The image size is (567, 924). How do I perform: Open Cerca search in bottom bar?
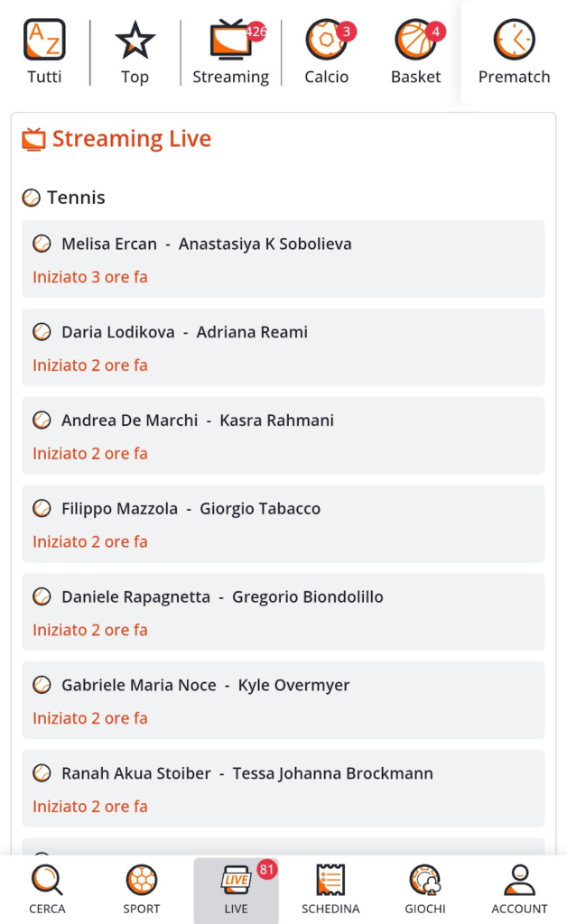coord(47,889)
